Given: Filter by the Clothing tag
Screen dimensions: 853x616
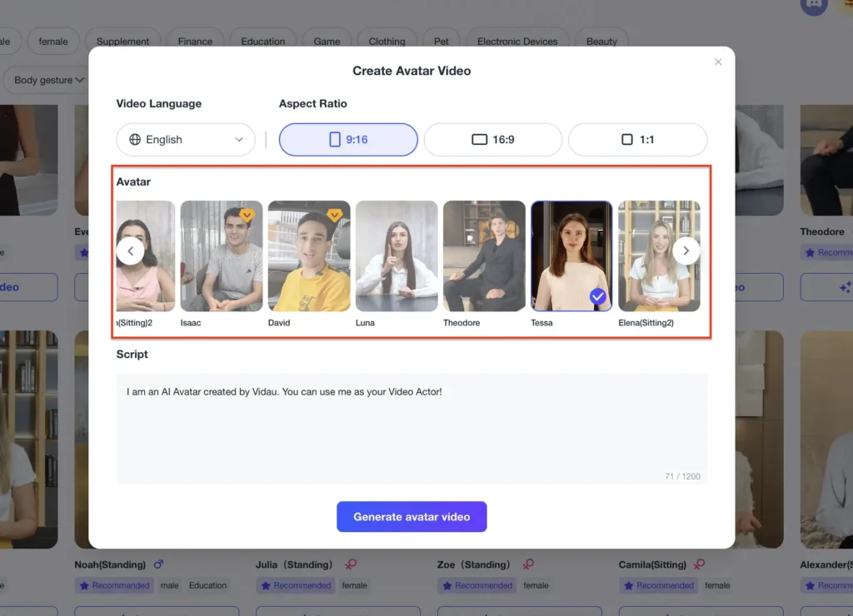Looking at the screenshot, I should [x=387, y=42].
